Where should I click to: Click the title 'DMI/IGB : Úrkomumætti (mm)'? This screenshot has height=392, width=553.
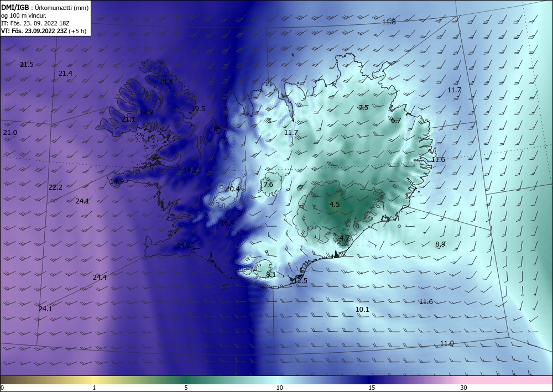(45, 7)
